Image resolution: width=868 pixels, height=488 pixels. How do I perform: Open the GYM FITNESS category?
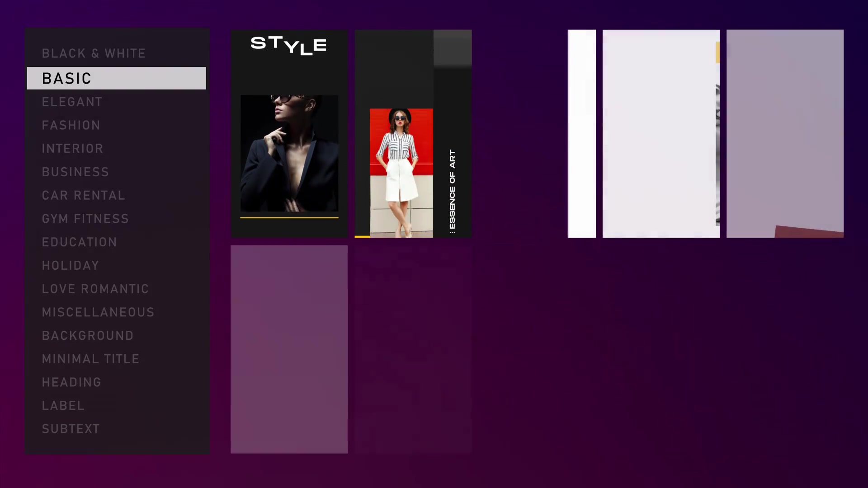(x=85, y=218)
